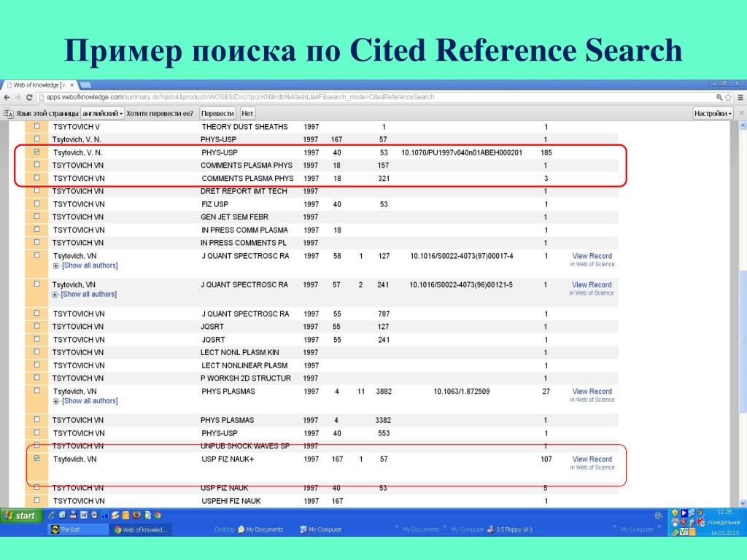Image resolution: width=747 pixels, height=560 pixels.
Task: Open View Record for the PHYS PLASMAS row
Action: pyautogui.click(x=592, y=392)
